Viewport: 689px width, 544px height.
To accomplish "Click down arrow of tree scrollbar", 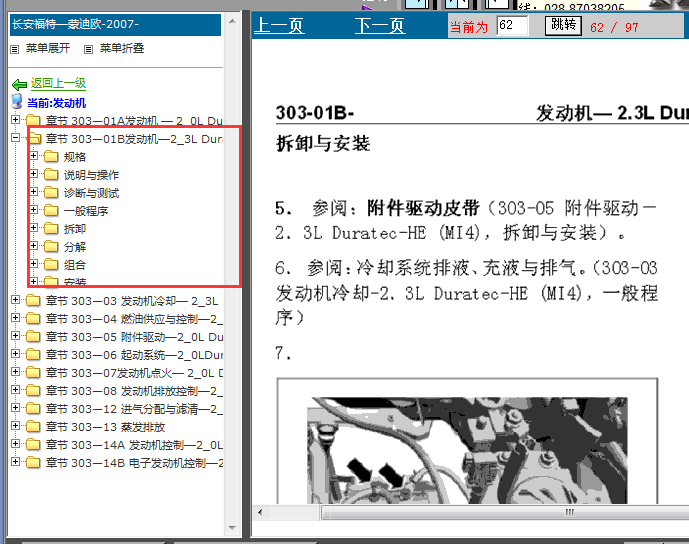I will (232, 528).
